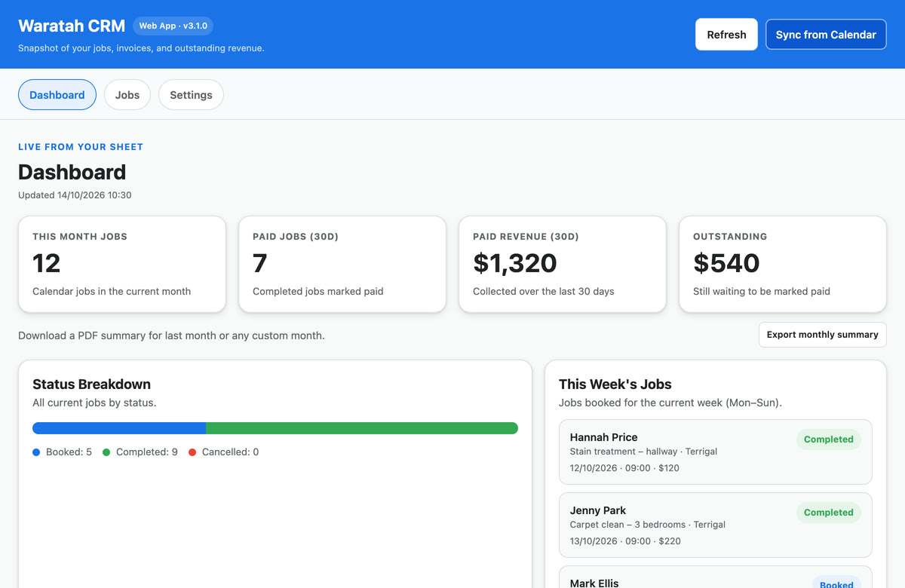Select 'Collected over the last 30 days' text
This screenshot has height=588, width=905.
point(544,291)
